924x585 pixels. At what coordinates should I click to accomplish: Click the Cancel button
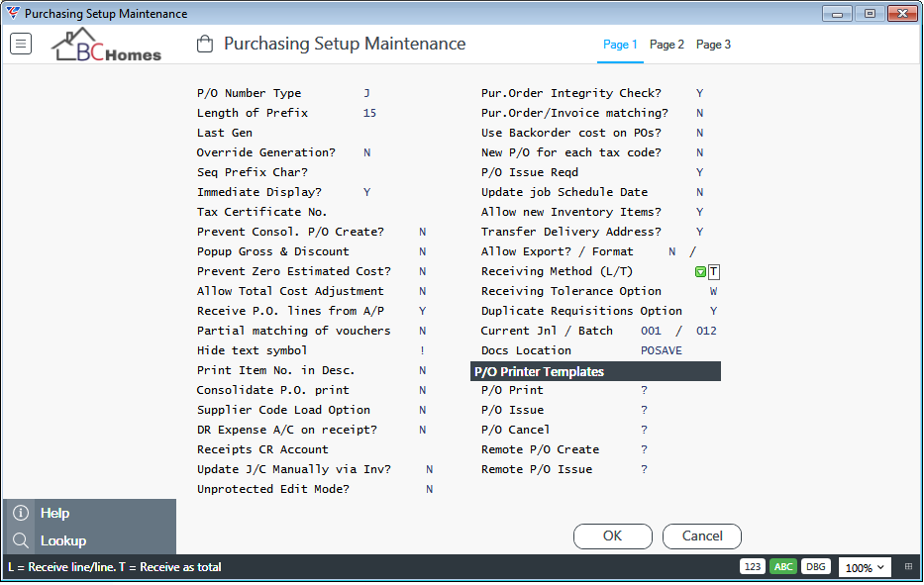(x=702, y=536)
